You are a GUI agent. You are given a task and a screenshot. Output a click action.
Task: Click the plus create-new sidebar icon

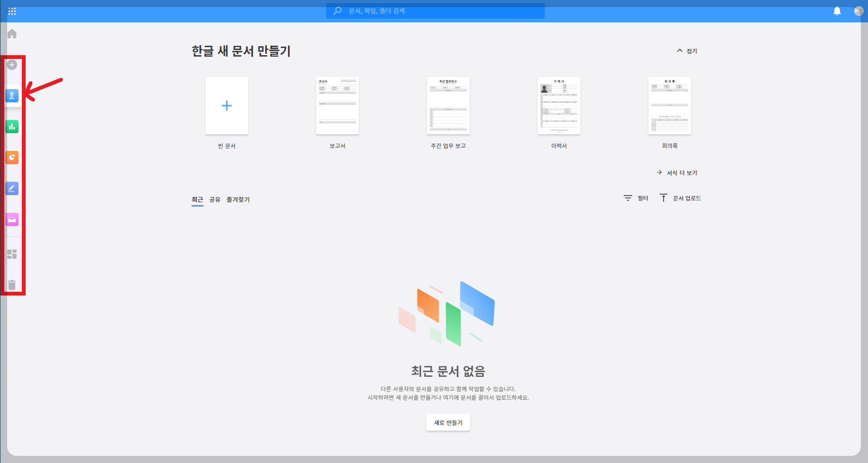click(x=12, y=65)
